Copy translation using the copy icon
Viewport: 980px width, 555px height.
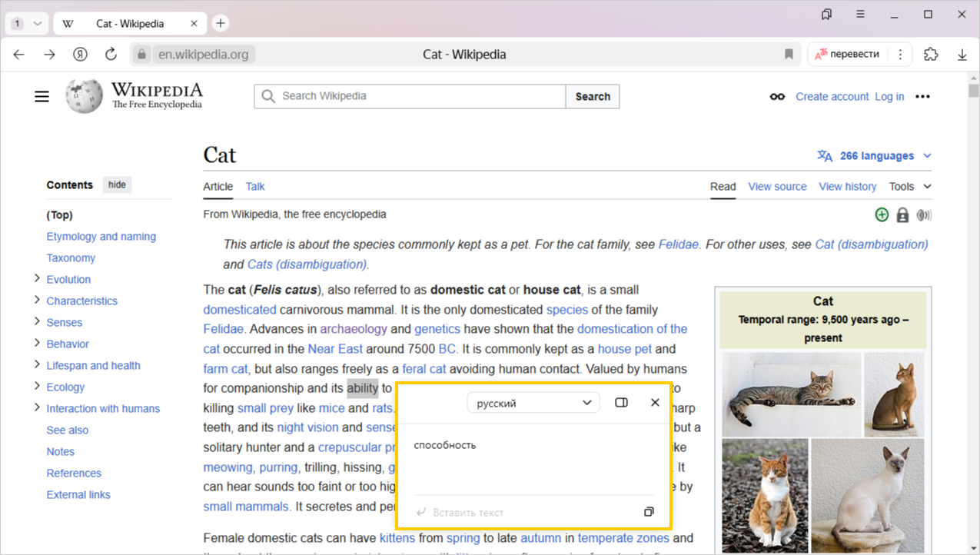point(649,512)
